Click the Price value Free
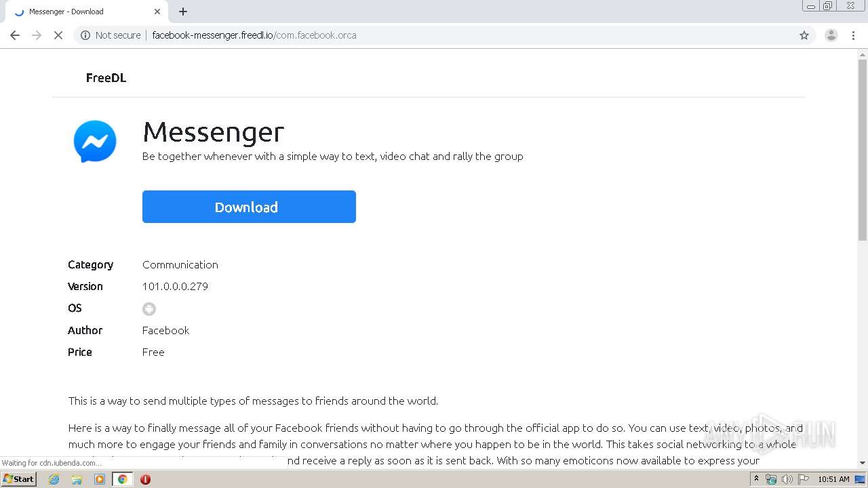This screenshot has height=488, width=868. (x=153, y=352)
